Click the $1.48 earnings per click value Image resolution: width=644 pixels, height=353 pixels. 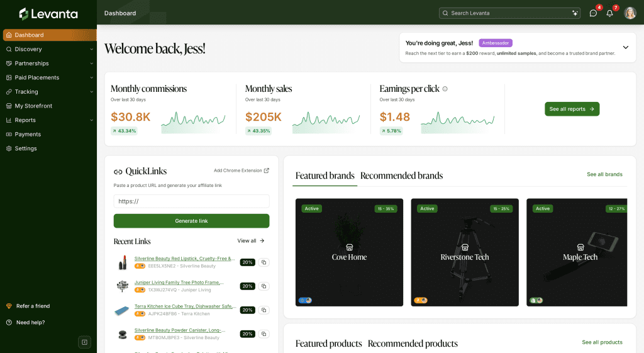pos(395,117)
